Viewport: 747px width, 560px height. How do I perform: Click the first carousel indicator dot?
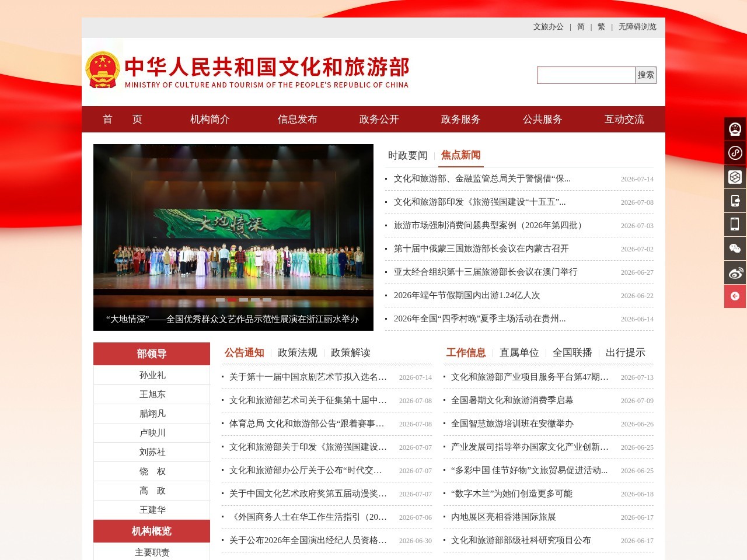coord(220,300)
